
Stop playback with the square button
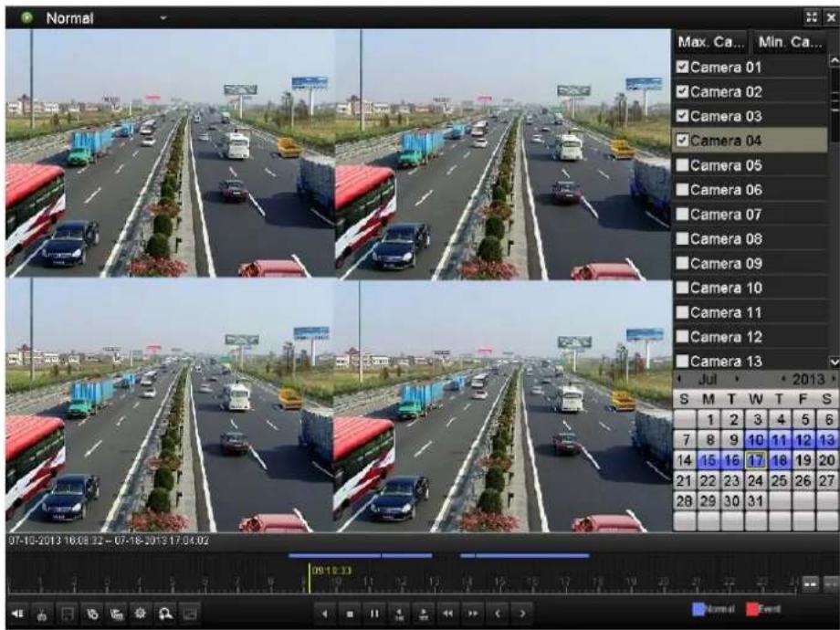click(x=350, y=614)
